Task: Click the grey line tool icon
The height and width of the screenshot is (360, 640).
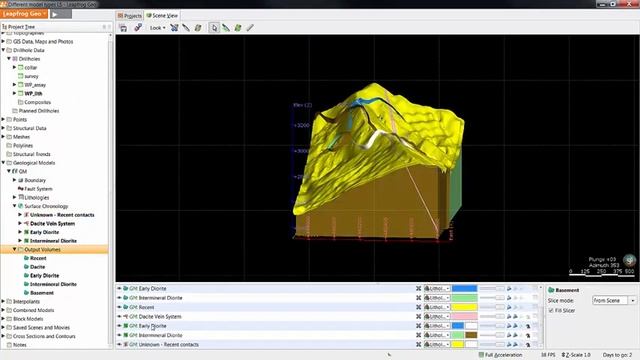Action: pos(250,28)
